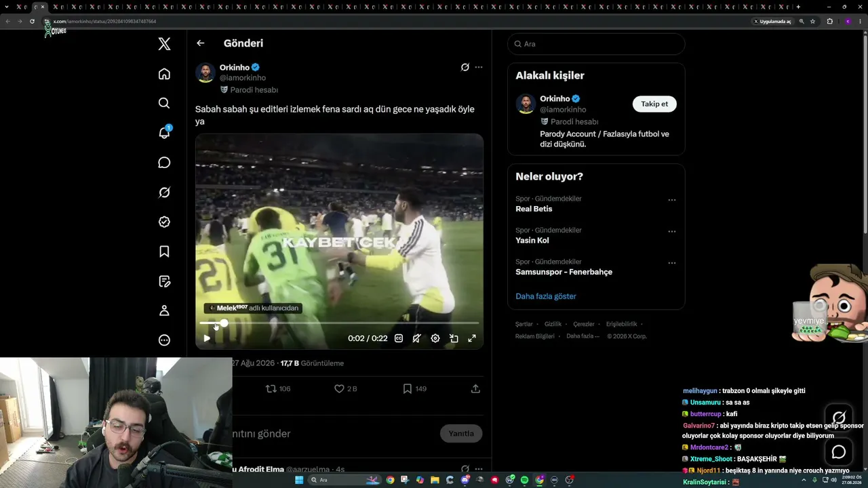
Task: Open more options for Samsunspor - Fenerbahçe trend
Action: 672,263
